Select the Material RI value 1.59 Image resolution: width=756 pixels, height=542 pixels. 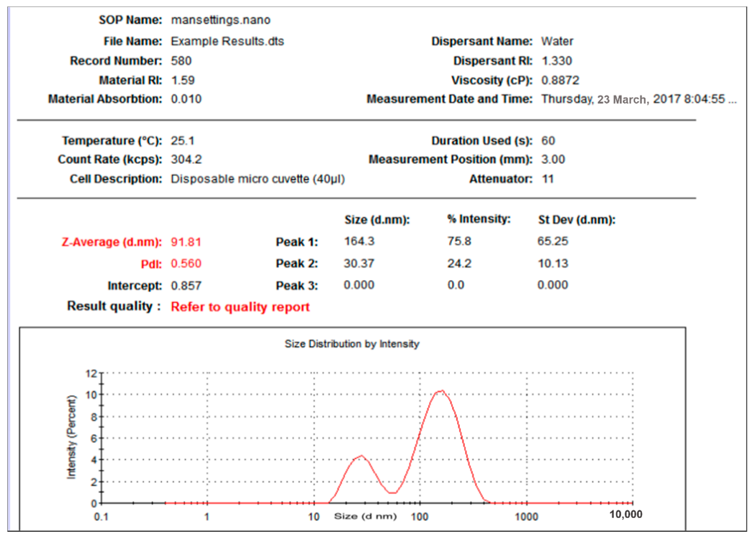[x=183, y=80]
